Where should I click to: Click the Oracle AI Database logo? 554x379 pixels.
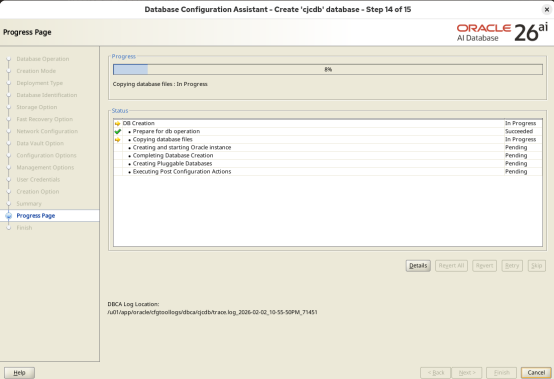click(502, 32)
